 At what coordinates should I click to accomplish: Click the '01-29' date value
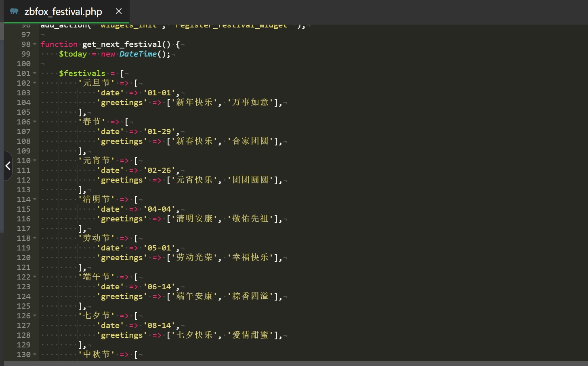click(160, 131)
